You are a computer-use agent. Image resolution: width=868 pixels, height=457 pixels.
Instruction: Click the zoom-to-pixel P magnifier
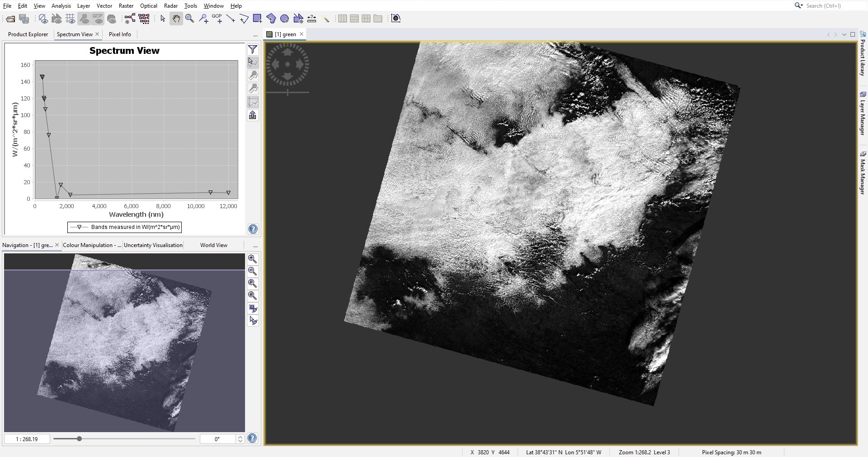tap(253, 283)
